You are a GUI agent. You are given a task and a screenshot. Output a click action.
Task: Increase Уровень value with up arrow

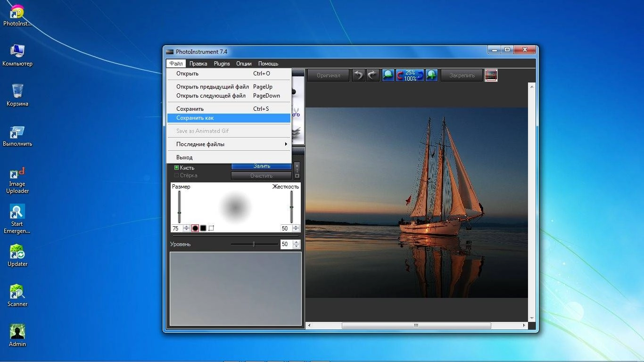coord(296,242)
